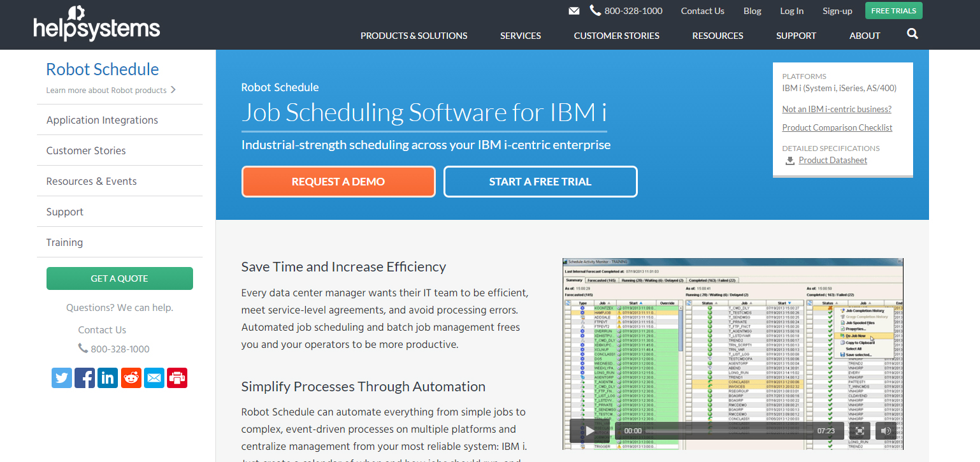Click the Log In link
Screen dimensions: 980x462
click(x=792, y=11)
